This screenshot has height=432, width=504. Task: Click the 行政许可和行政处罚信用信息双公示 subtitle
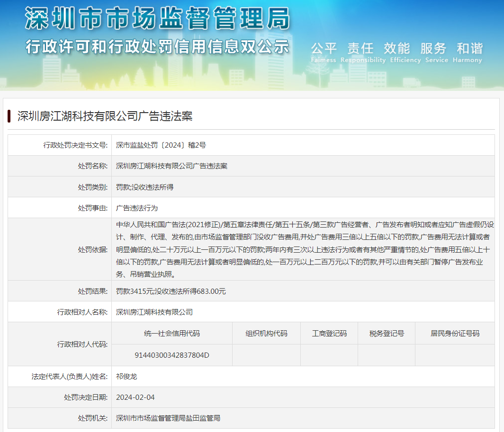click(157, 46)
